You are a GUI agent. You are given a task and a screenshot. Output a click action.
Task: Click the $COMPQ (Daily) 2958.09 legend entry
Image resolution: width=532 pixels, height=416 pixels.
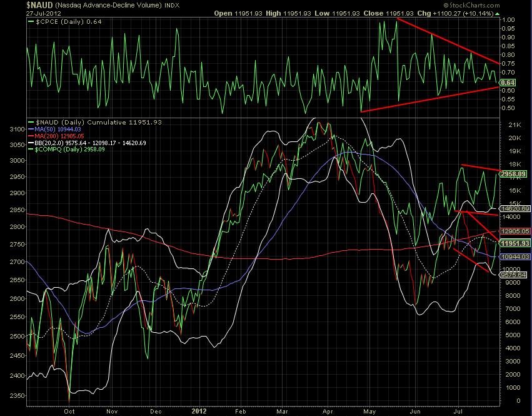pyautogui.click(x=67, y=149)
